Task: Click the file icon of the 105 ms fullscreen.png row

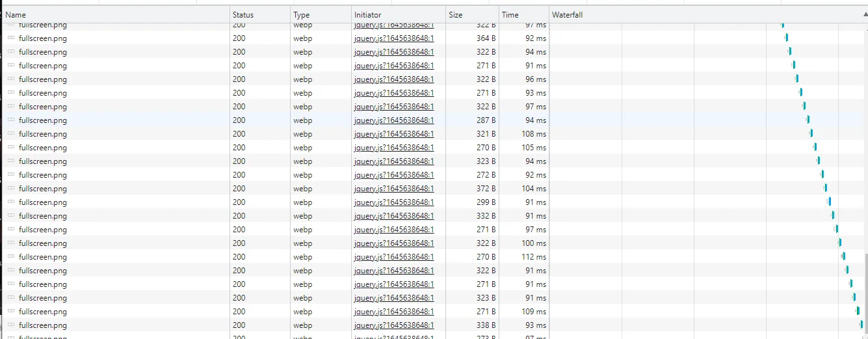Action: [11, 148]
